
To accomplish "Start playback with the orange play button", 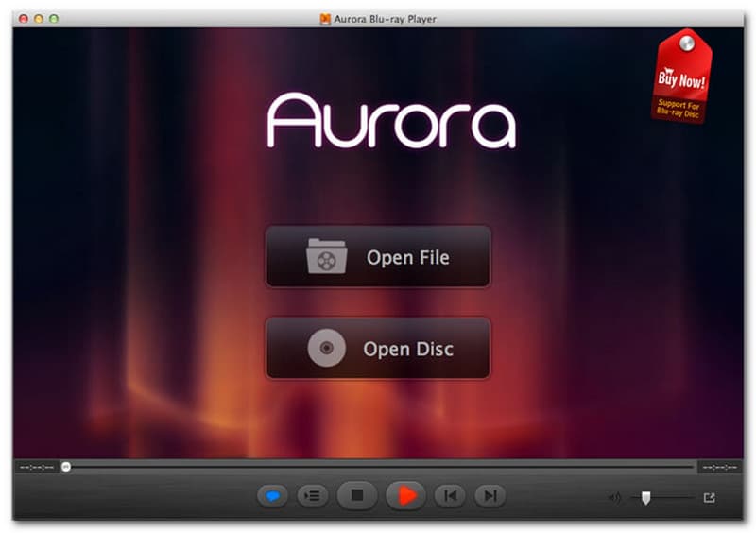I will pos(406,495).
